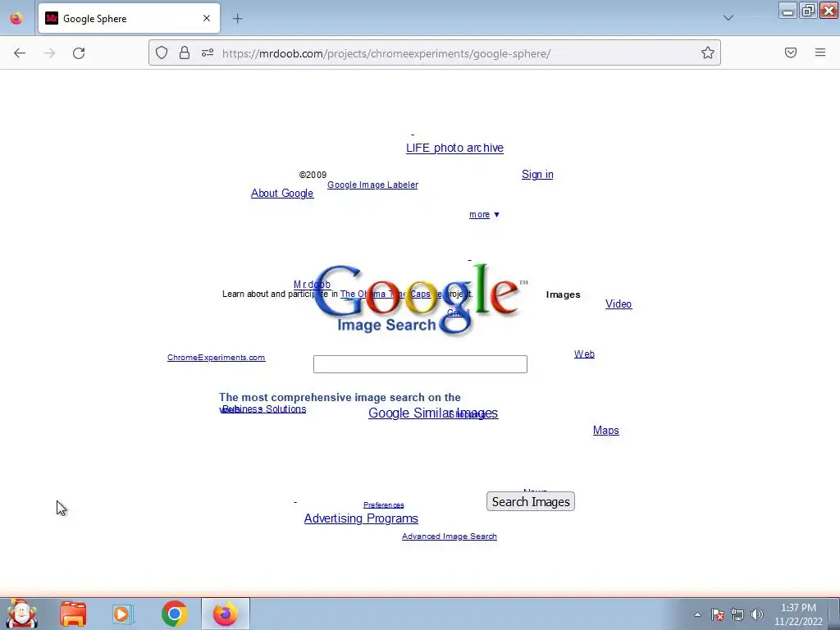Image resolution: width=840 pixels, height=630 pixels.
Task: Click the address bar URL
Action: pyautogui.click(x=386, y=53)
